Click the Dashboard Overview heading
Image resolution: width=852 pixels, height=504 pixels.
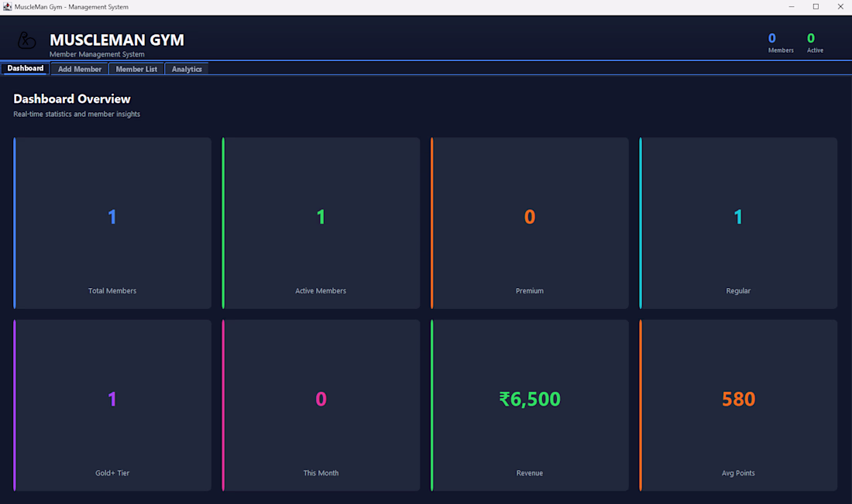click(x=72, y=99)
